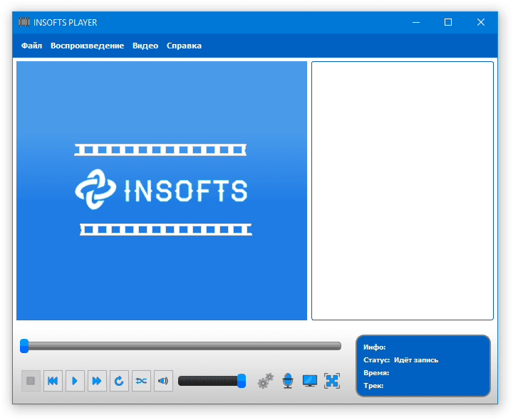Mute audio with the speaker button
The image size is (513, 420).
[163, 381]
